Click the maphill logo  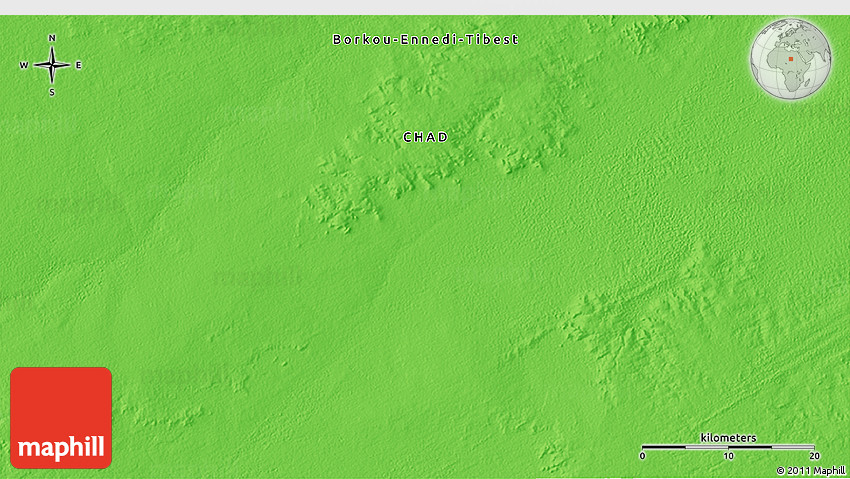pyautogui.click(x=61, y=418)
